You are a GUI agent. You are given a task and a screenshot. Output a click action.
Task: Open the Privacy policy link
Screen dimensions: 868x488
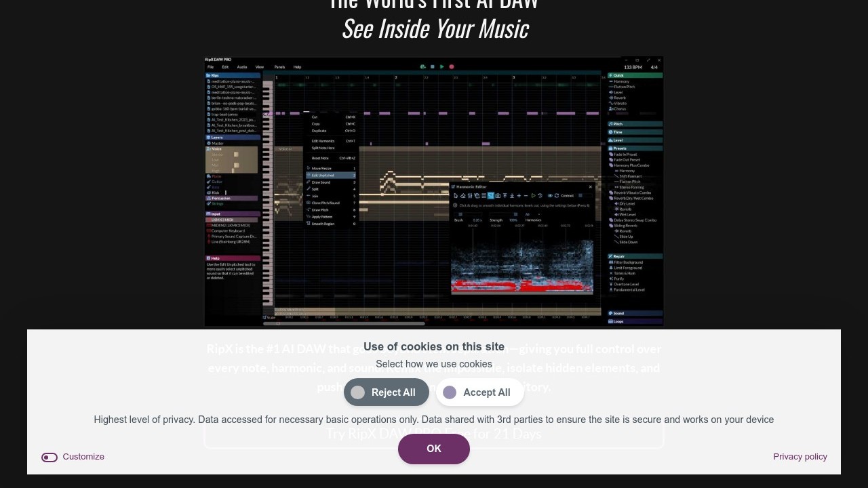(x=800, y=457)
